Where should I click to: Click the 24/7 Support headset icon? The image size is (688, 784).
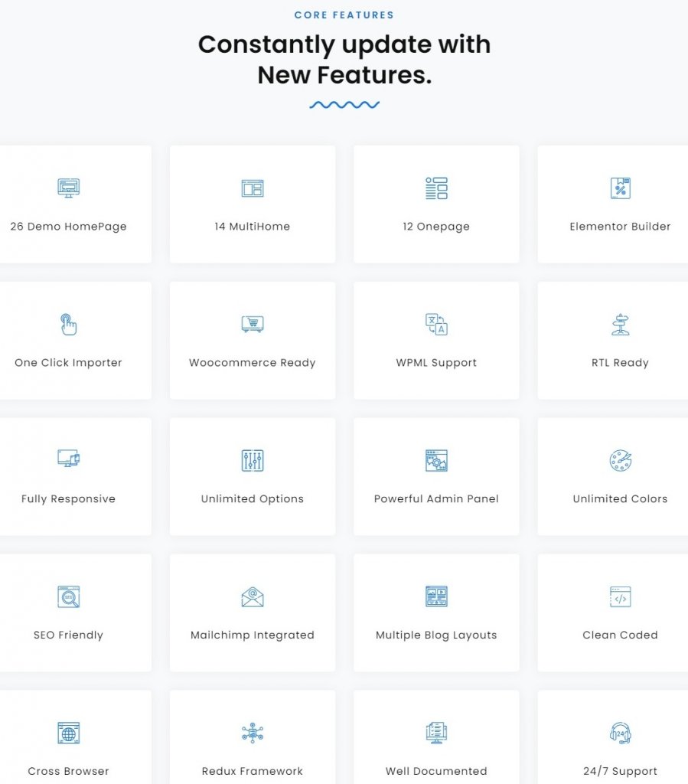click(620, 733)
